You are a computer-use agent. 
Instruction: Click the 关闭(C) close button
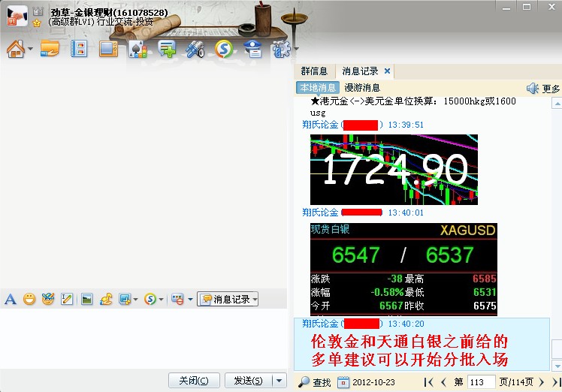(x=194, y=381)
